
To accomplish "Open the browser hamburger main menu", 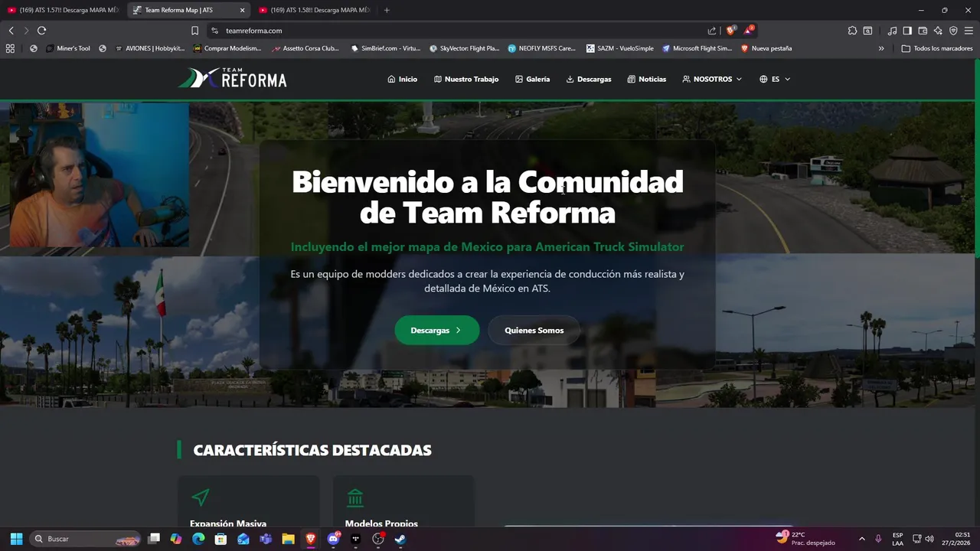I will [969, 31].
